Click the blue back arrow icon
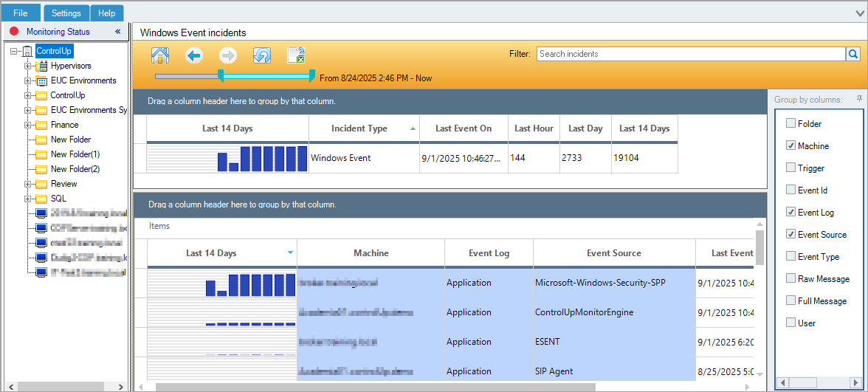This screenshot has height=392, width=868. pyautogui.click(x=194, y=55)
